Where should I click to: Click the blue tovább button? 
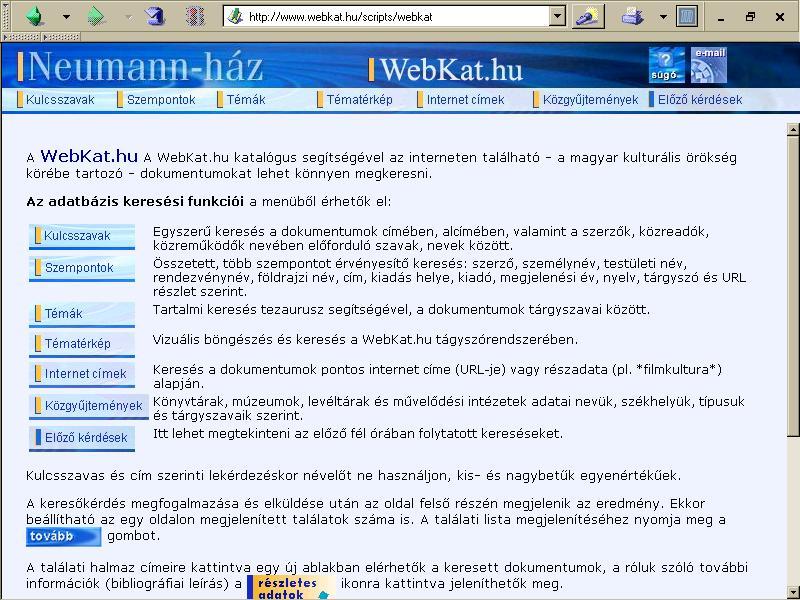pos(64,537)
